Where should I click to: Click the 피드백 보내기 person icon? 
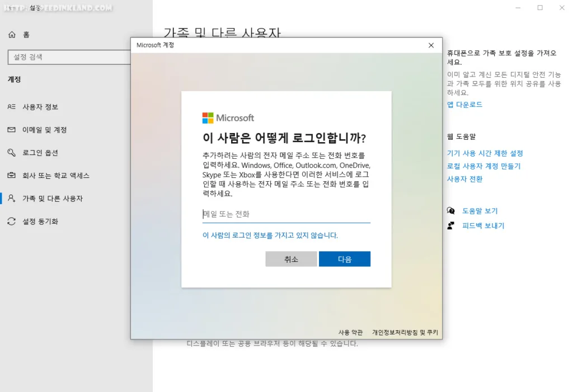tap(451, 225)
